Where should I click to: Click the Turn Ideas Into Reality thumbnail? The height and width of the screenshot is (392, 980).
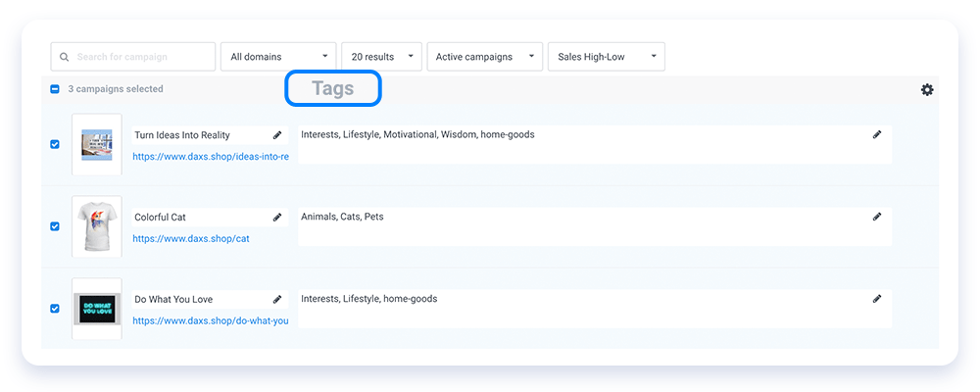pyautogui.click(x=97, y=144)
